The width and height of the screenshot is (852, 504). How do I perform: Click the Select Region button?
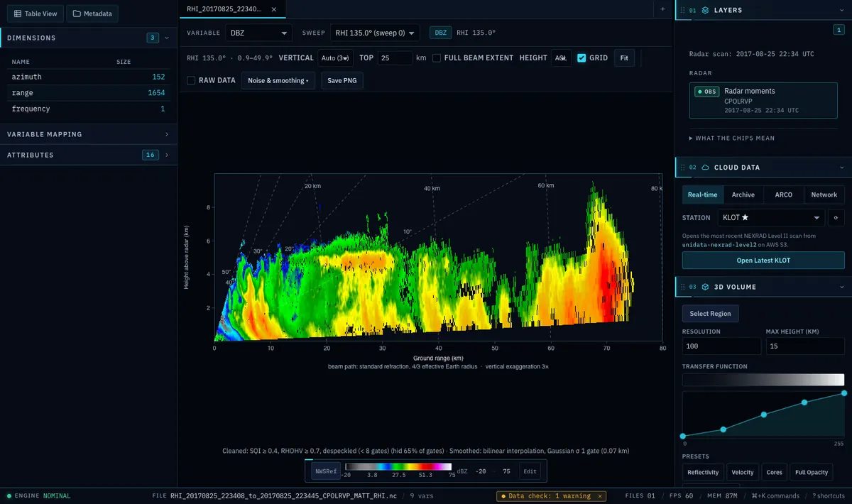pyautogui.click(x=711, y=314)
